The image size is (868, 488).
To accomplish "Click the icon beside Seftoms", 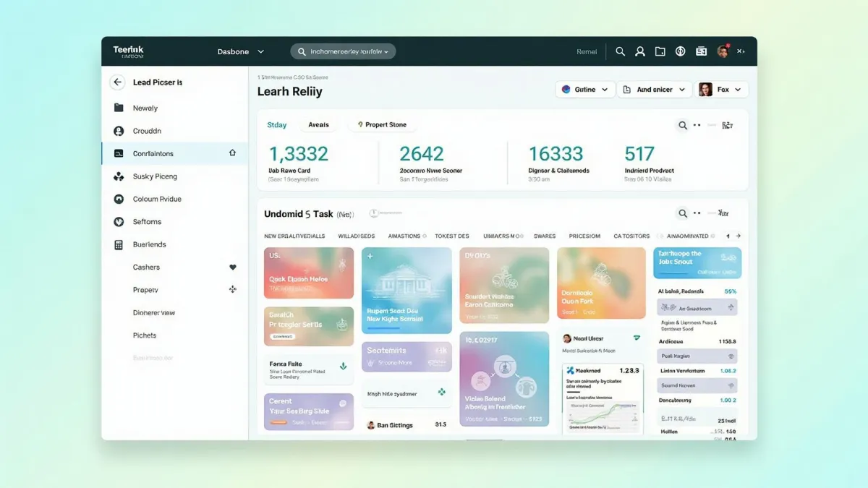I will (x=119, y=222).
